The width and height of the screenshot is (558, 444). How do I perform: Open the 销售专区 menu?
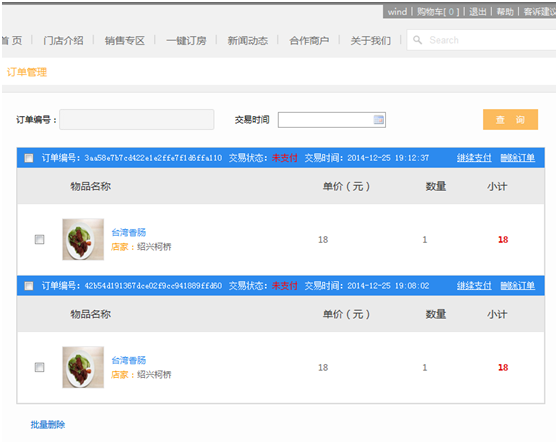pyautogui.click(x=125, y=41)
